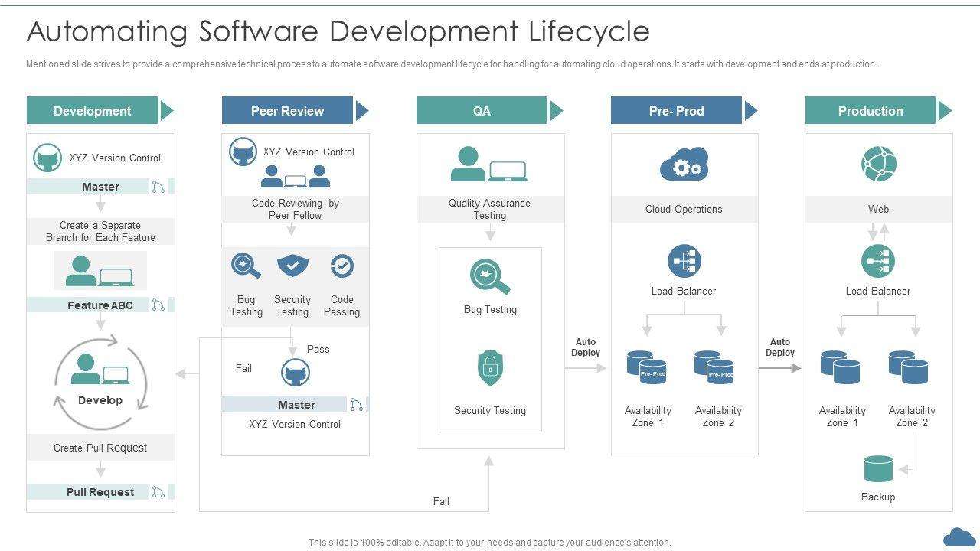Screen dimensions: 980x551
Task: Click the QA Bug Testing magnifier icon
Action: pyautogui.click(x=490, y=277)
